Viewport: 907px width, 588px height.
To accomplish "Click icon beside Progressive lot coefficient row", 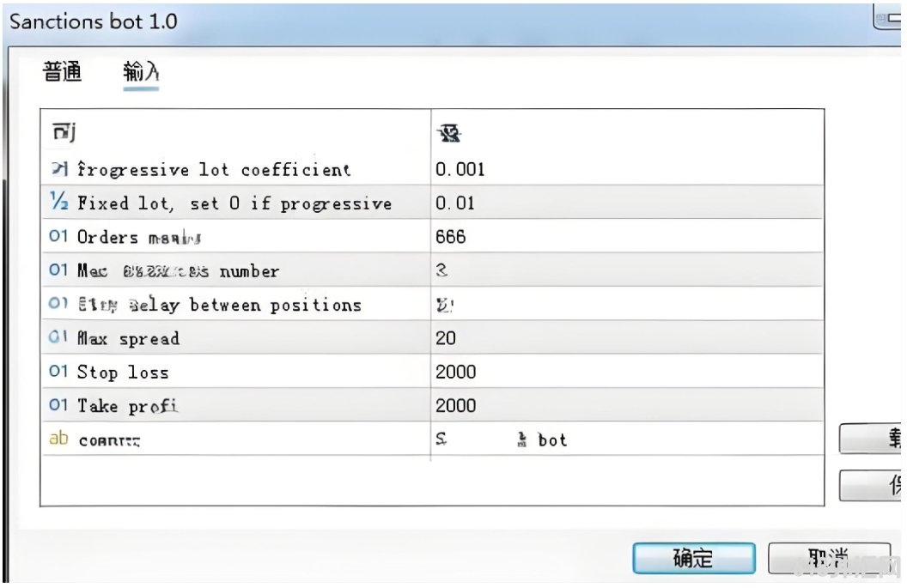I will [59, 169].
